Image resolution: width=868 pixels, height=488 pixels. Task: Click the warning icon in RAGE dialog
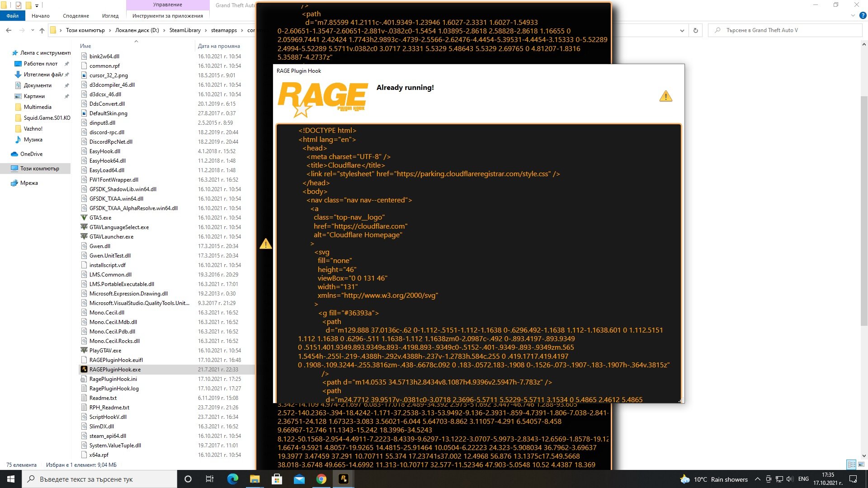(x=665, y=96)
